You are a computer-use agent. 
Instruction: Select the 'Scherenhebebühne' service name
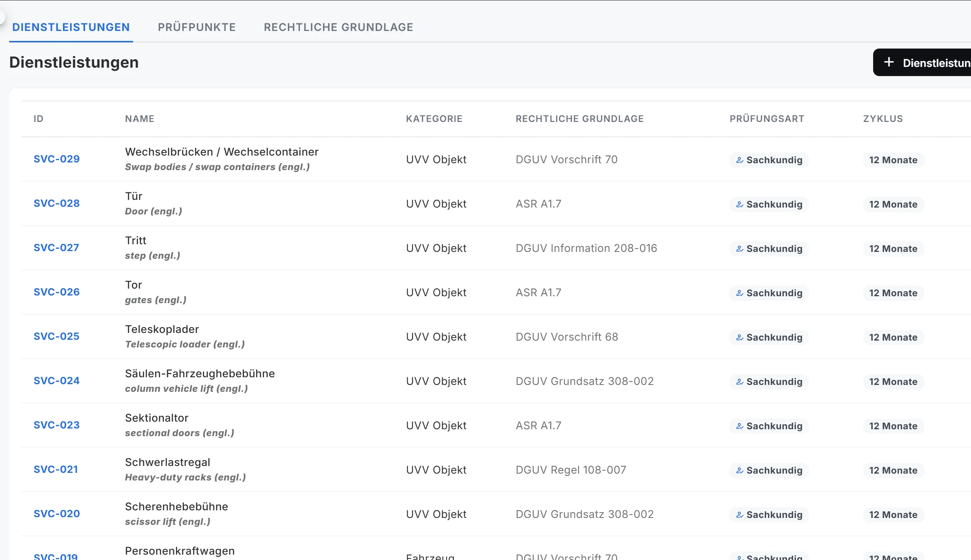click(x=177, y=506)
